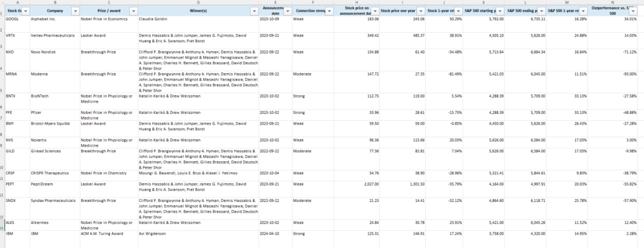
Task: Click the GOOGL ticker cell
Action: pyautogui.click(x=17, y=25)
